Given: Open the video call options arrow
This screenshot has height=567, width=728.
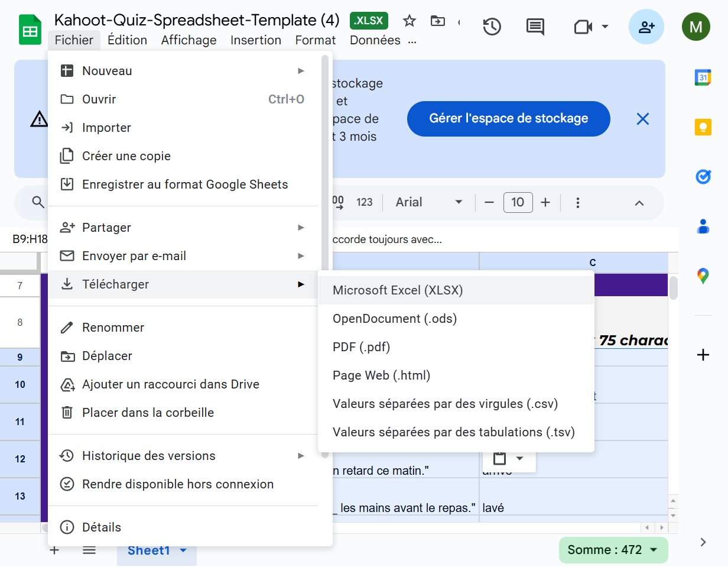Looking at the screenshot, I should pyautogui.click(x=605, y=27).
